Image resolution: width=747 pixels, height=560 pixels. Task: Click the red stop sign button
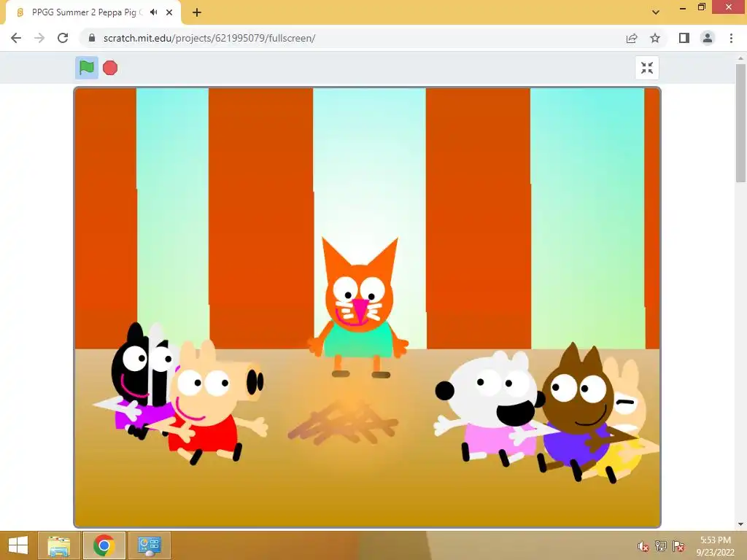(110, 68)
